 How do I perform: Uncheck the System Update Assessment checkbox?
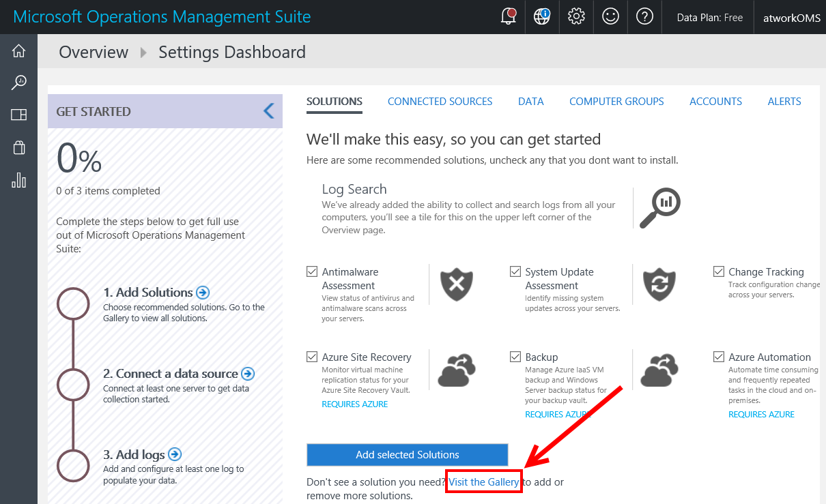coord(515,271)
